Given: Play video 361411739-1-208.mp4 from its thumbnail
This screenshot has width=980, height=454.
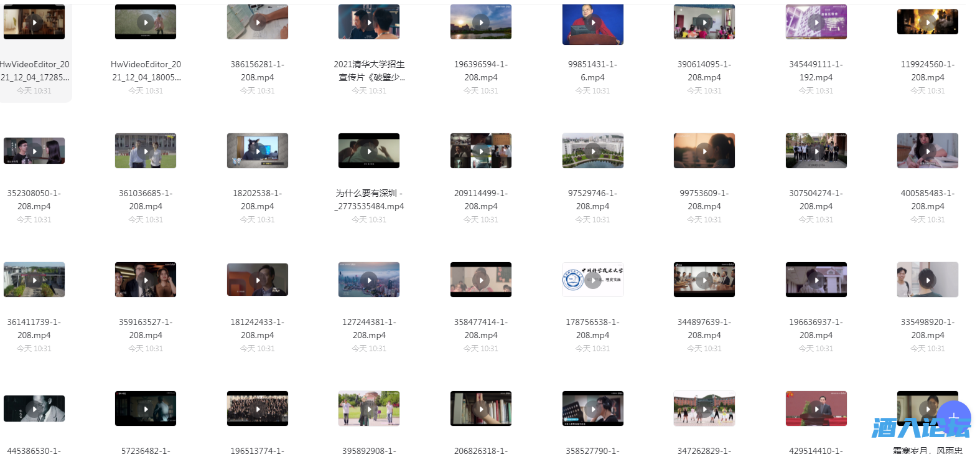Looking at the screenshot, I should pos(34,280).
